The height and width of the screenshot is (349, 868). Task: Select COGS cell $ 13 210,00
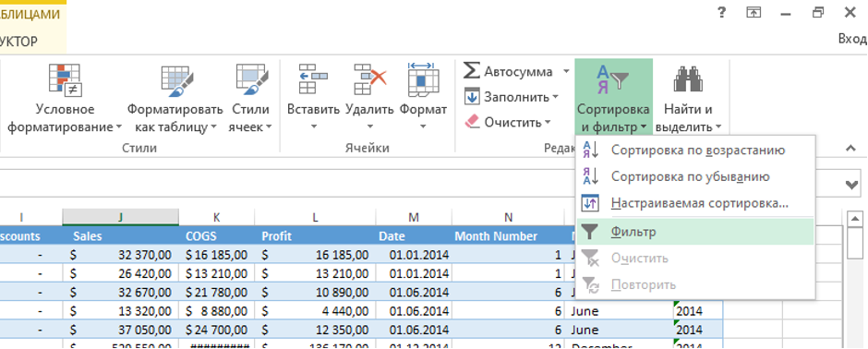point(216,273)
